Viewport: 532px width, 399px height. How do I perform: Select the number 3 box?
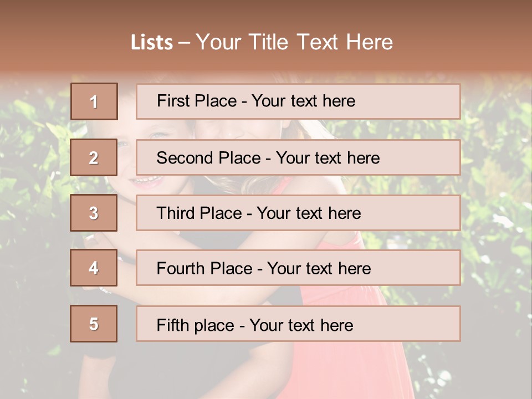(x=94, y=213)
